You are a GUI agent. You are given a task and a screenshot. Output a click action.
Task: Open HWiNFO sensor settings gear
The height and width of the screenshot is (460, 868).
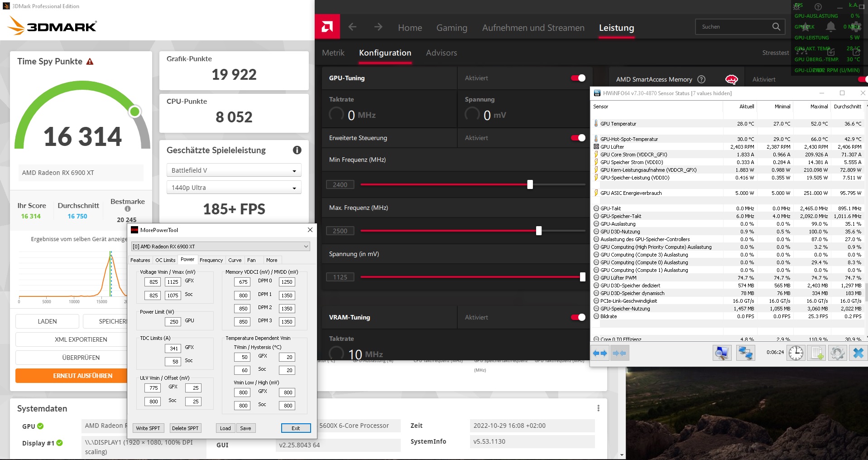tap(837, 353)
